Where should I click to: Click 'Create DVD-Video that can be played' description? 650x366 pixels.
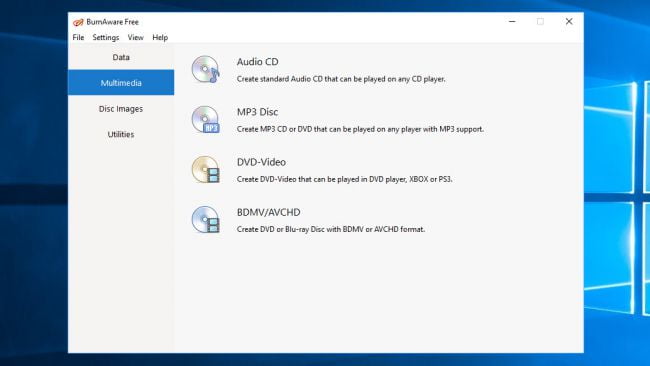pyautogui.click(x=344, y=179)
